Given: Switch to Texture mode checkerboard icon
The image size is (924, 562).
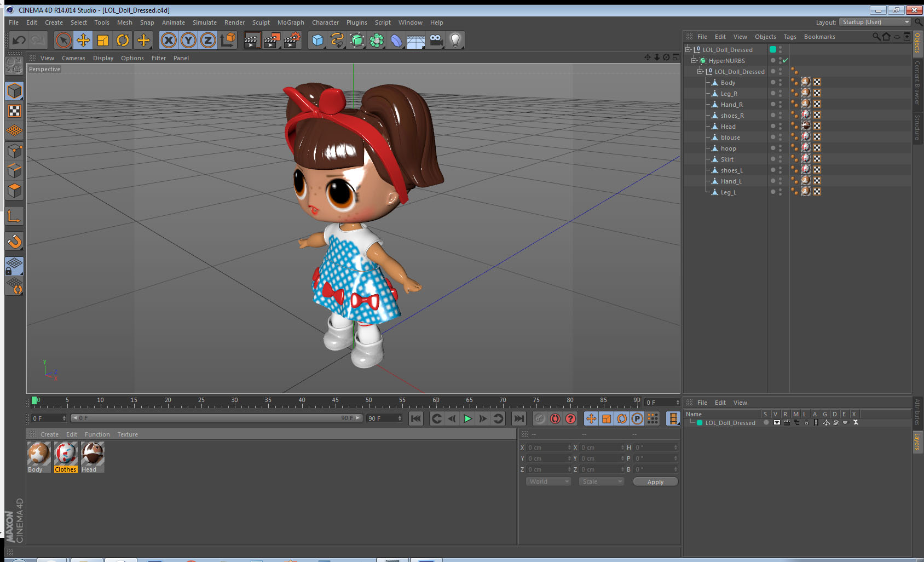Looking at the screenshot, I should (14, 111).
